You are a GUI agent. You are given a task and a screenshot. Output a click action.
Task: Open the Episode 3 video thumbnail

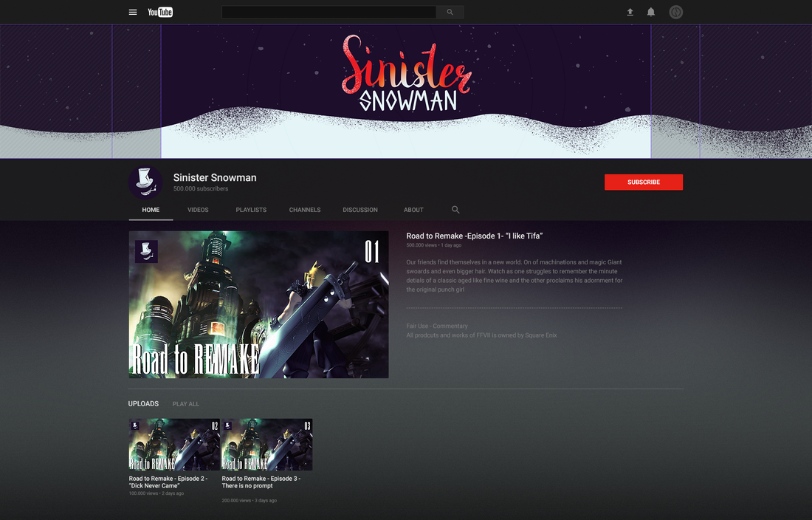click(267, 445)
